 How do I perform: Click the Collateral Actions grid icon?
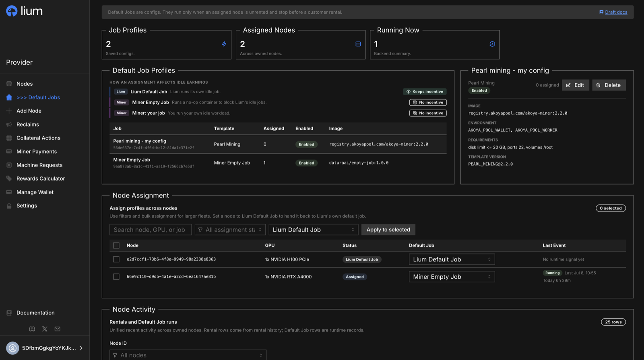[x=9, y=138]
